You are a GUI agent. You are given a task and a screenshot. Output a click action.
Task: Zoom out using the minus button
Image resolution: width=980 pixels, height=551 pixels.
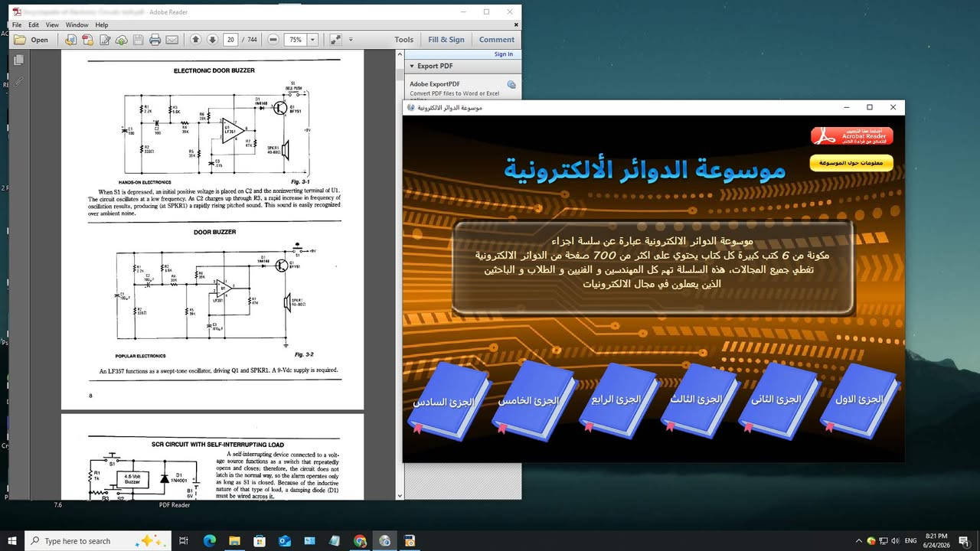(273, 40)
